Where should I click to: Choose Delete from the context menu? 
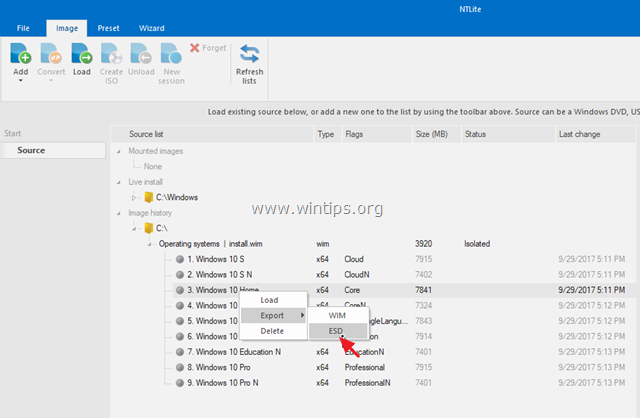coord(273,331)
